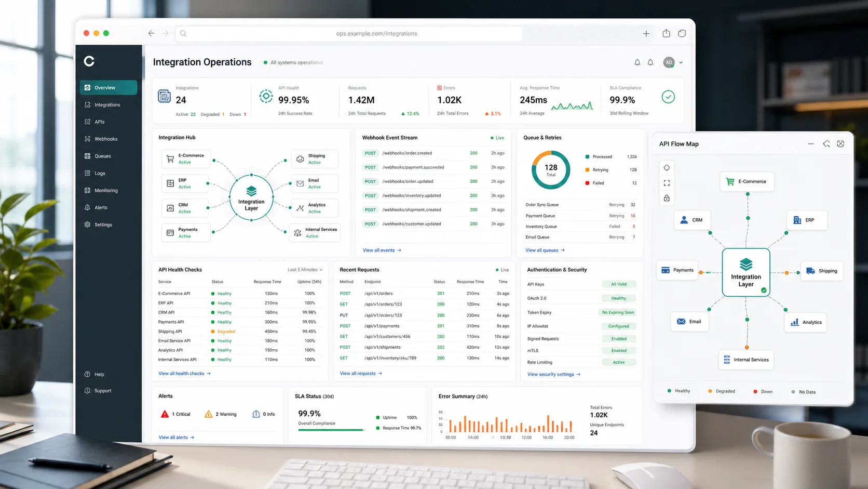The image size is (868, 489).
Task: Click the Monitoring sidebar icon
Action: (87, 190)
